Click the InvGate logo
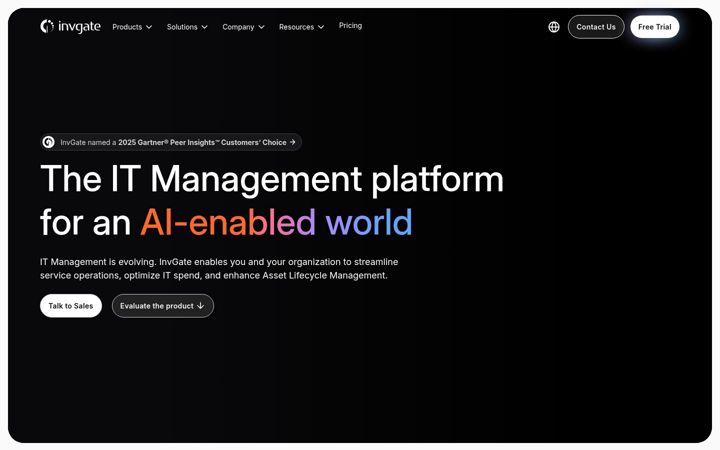Screen dimensions: 720x450 (70, 27)
